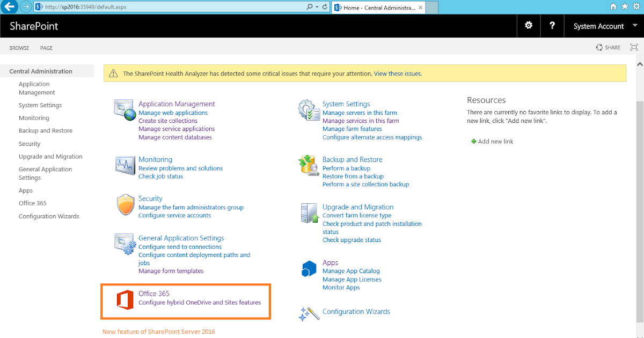Click the Security shield icon
This screenshot has height=338, width=644.
coord(125,204)
